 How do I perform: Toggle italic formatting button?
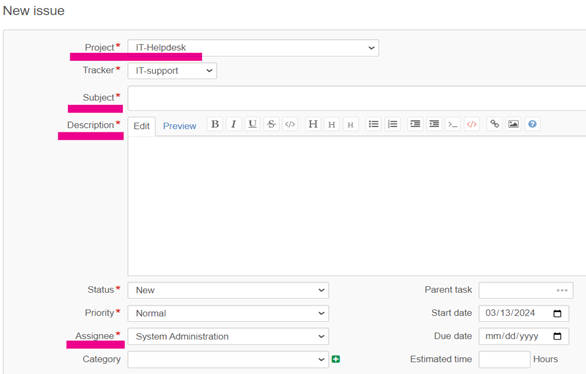[234, 124]
